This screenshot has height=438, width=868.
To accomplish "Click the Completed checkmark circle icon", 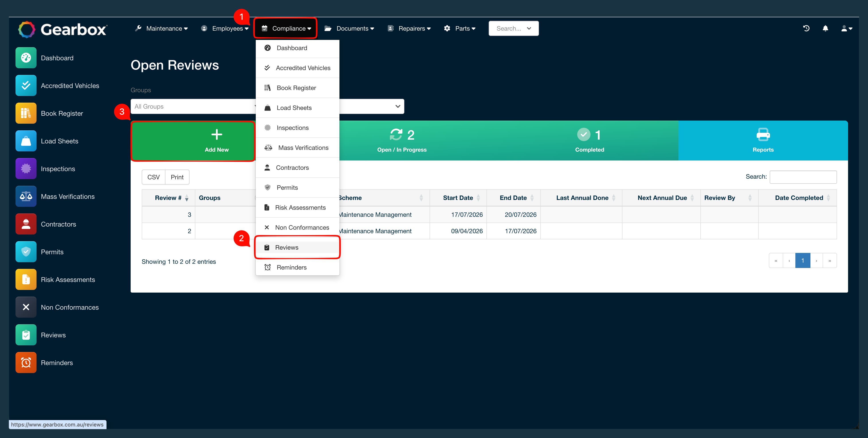I will pyautogui.click(x=584, y=135).
